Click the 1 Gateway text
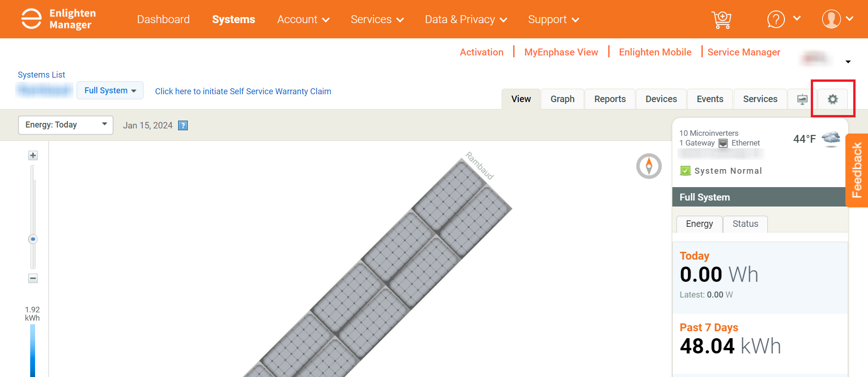Image resolution: width=868 pixels, height=377 pixels. click(x=697, y=143)
